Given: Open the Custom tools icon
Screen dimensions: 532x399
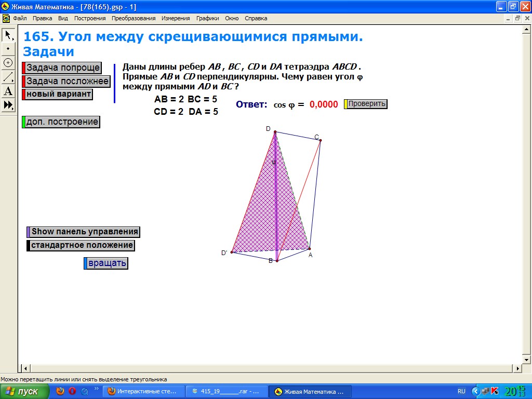Looking at the screenshot, I should (x=8, y=105).
